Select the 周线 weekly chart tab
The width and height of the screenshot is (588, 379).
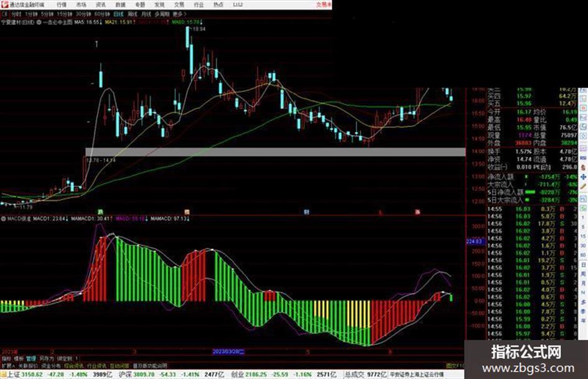click(133, 14)
